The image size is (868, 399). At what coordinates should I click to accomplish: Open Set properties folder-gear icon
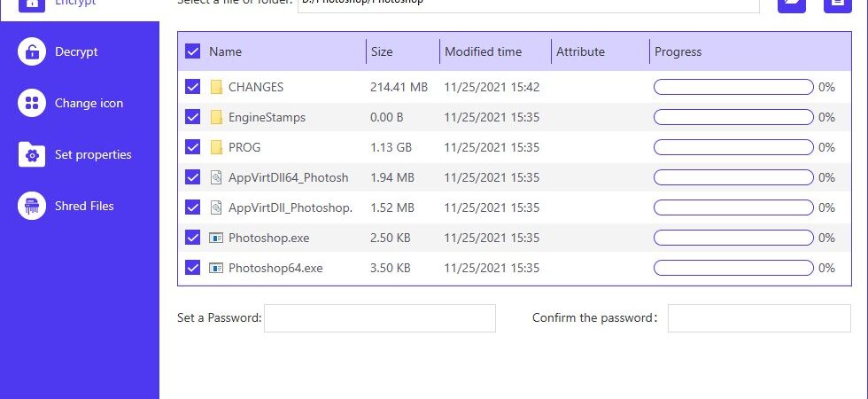[x=32, y=154]
